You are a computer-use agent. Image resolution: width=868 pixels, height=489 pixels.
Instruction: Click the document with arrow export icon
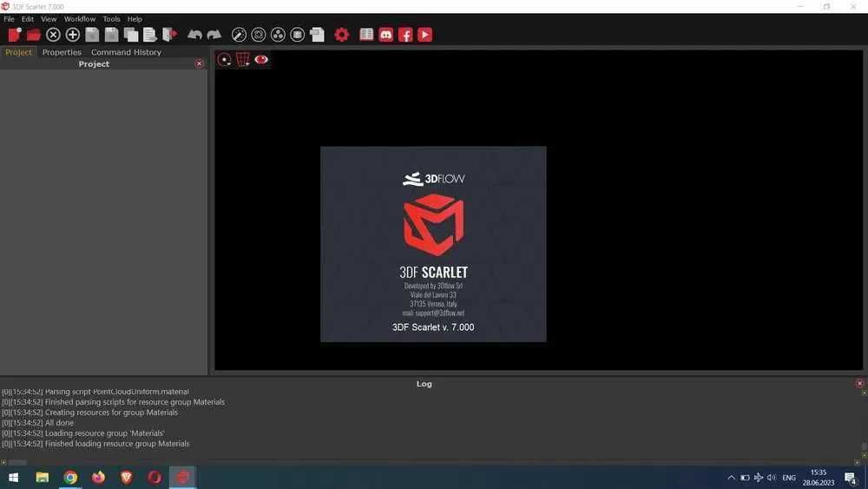pyautogui.click(x=150, y=35)
